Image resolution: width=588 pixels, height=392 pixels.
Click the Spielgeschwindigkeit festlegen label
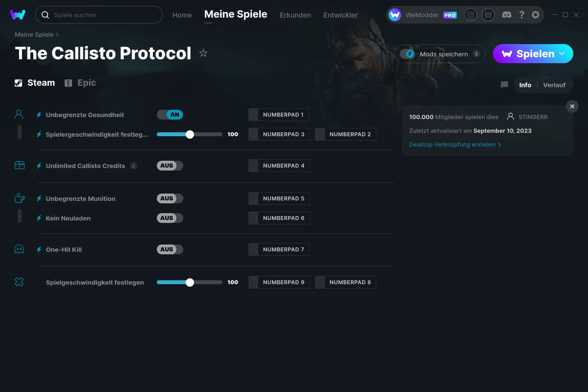[x=95, y=282]
